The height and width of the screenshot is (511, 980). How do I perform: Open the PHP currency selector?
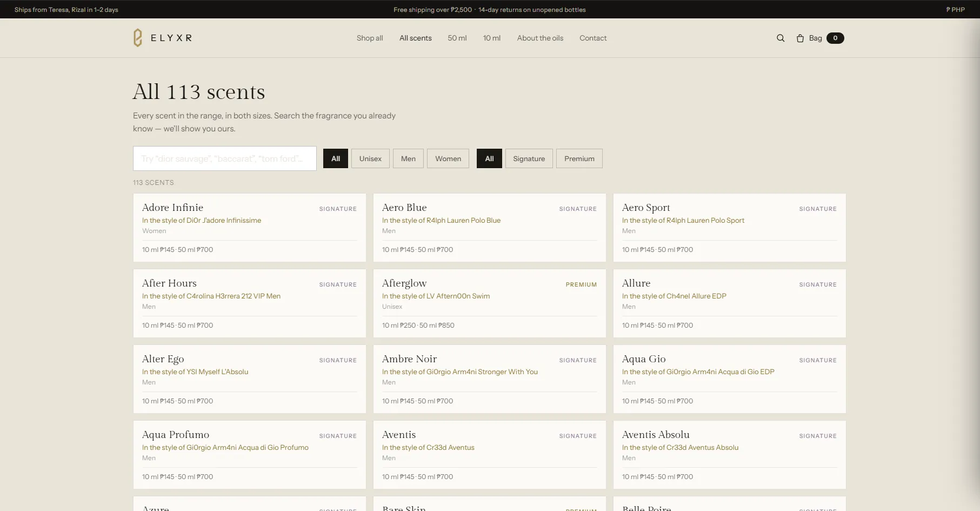[955, 10]
